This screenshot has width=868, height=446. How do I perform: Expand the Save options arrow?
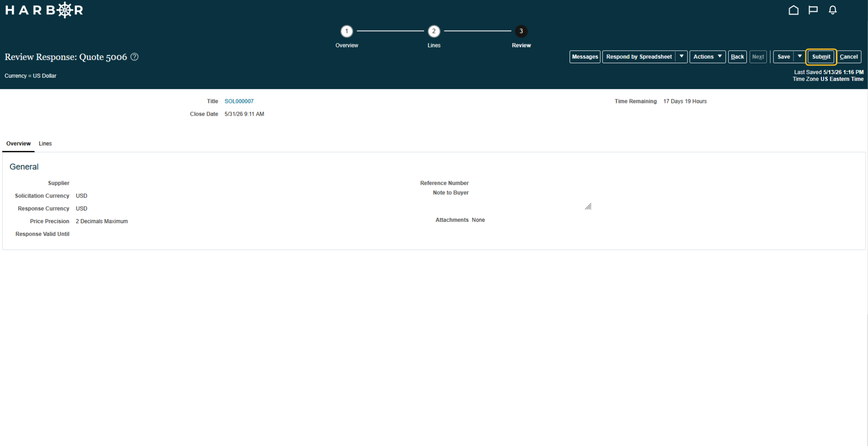click(800, 56)
